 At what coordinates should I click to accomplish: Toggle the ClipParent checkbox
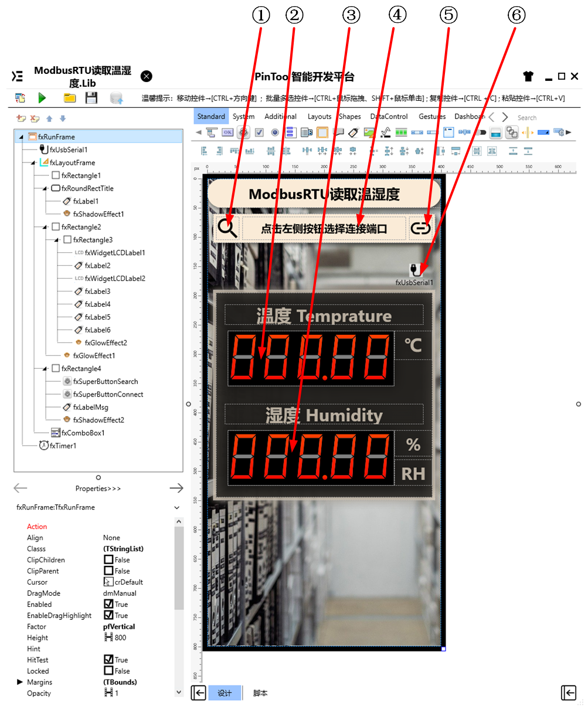pyautogui.click(x=108, y=571)
